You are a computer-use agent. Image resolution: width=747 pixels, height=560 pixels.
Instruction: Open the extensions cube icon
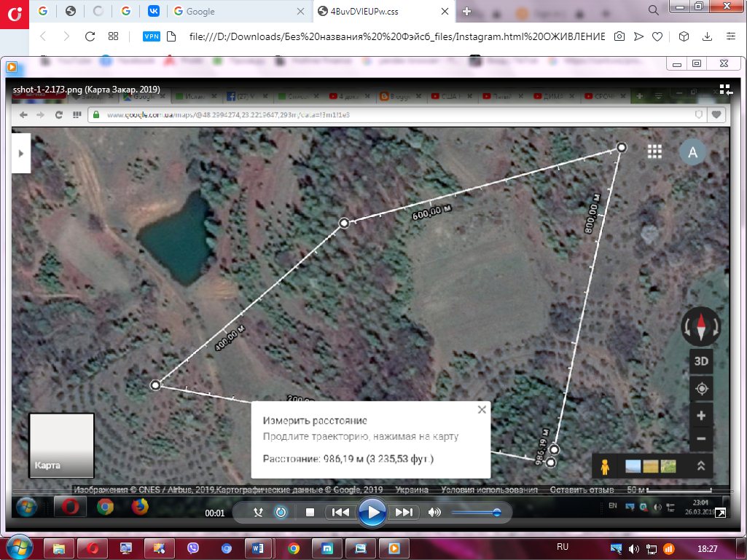pyautogui.click(x=684, y=36)
